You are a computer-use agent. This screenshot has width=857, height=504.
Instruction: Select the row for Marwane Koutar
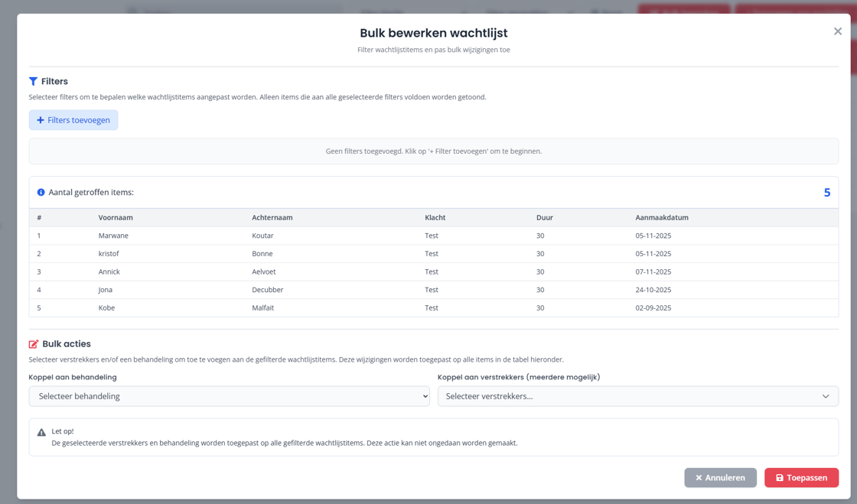click(x=433, y=236)
